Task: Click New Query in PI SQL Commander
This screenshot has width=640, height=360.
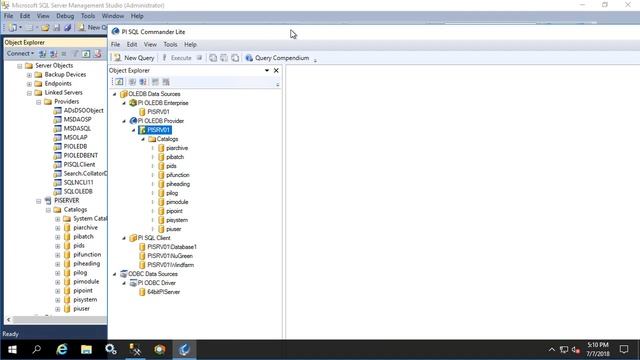Action: (134, 58)
